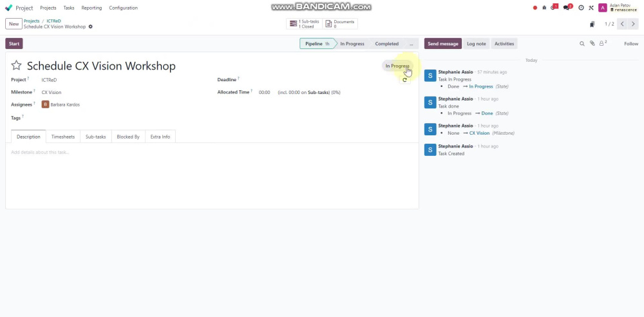
Task: Open the Documents stat button
Action: coord(340,24)
